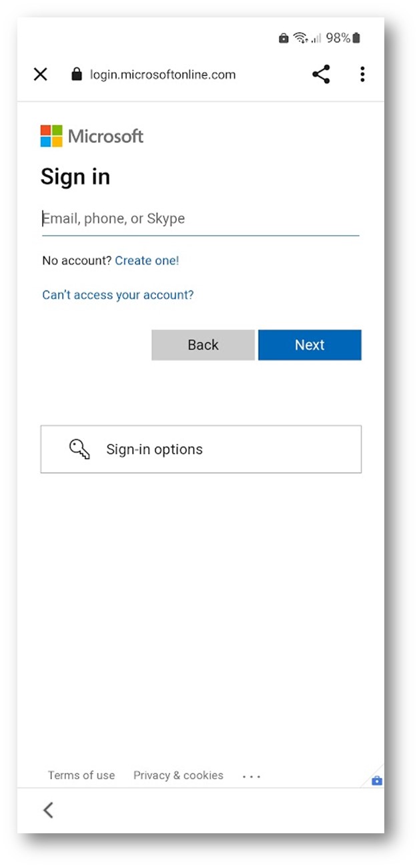Tap the padlock site security icon
419x868 pixels.
click(77, 74)
